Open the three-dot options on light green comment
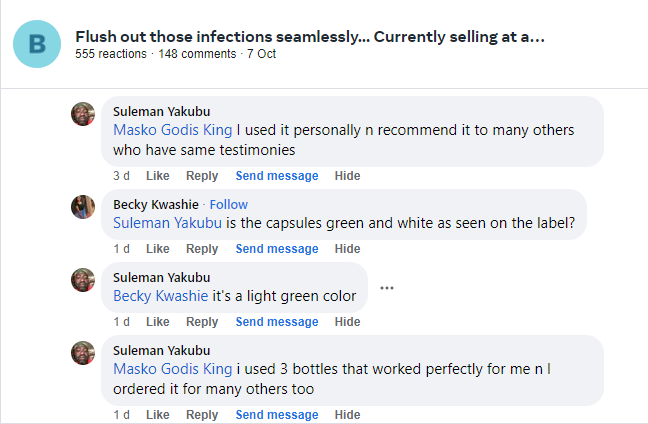This screenshot has height=424, width=648. click(387, 288)
